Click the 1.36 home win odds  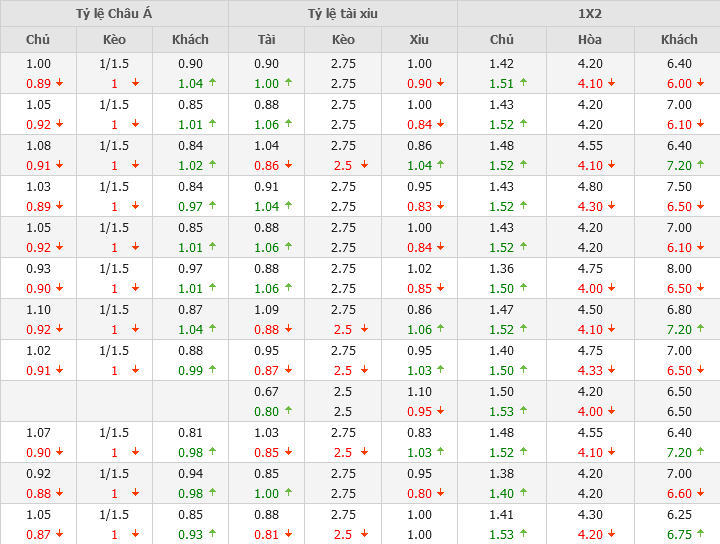pyautogui.click(x=501, y=268)
